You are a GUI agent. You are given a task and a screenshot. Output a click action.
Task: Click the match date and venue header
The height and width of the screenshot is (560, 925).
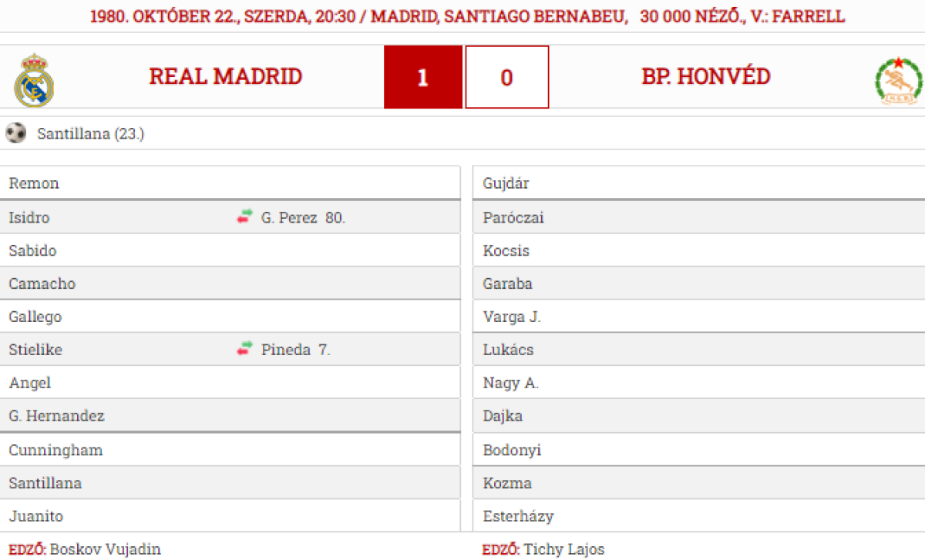tap(467, 16)
